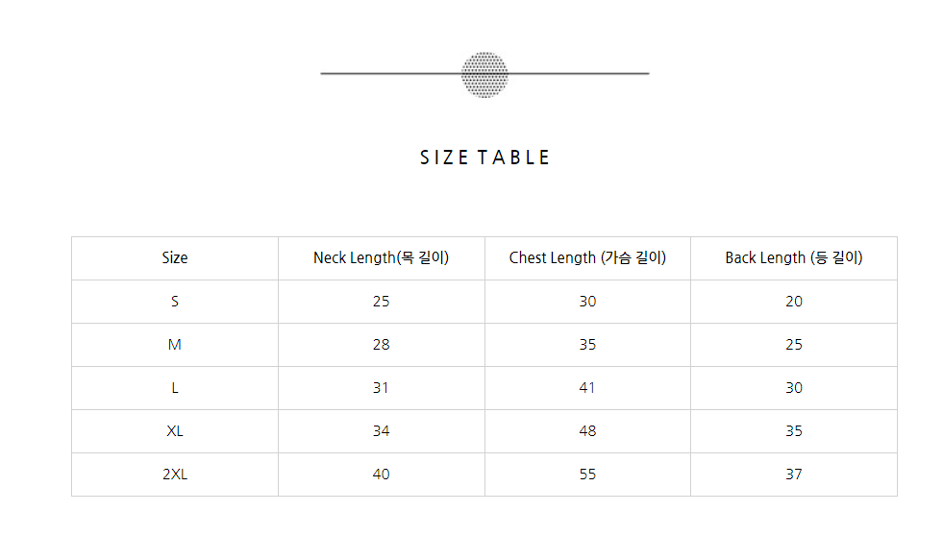Click neck length value 25 for S
This screenshot has height=560, width=943.
tap(382, 301)
